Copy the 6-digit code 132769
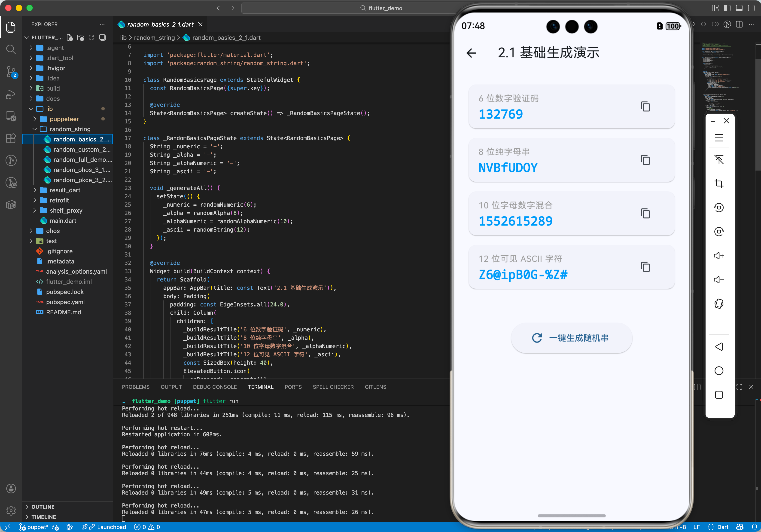Viewport: 761px width, 532px height. point(645,107)
